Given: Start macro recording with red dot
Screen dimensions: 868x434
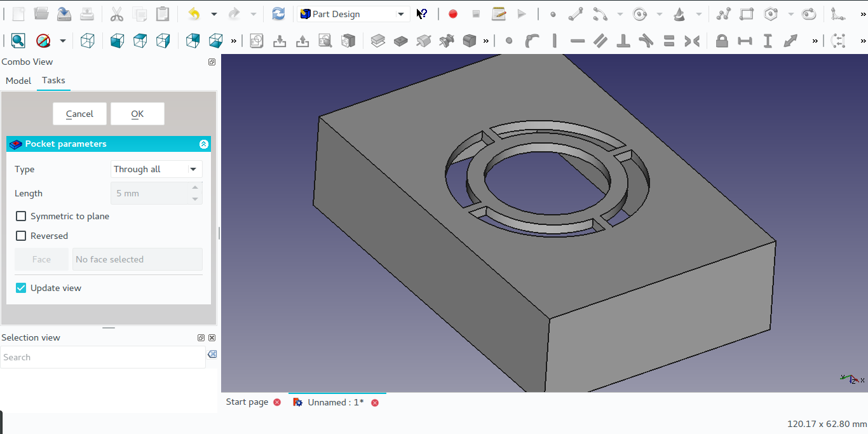Looking at the screenshot, I should coord(452,14).
